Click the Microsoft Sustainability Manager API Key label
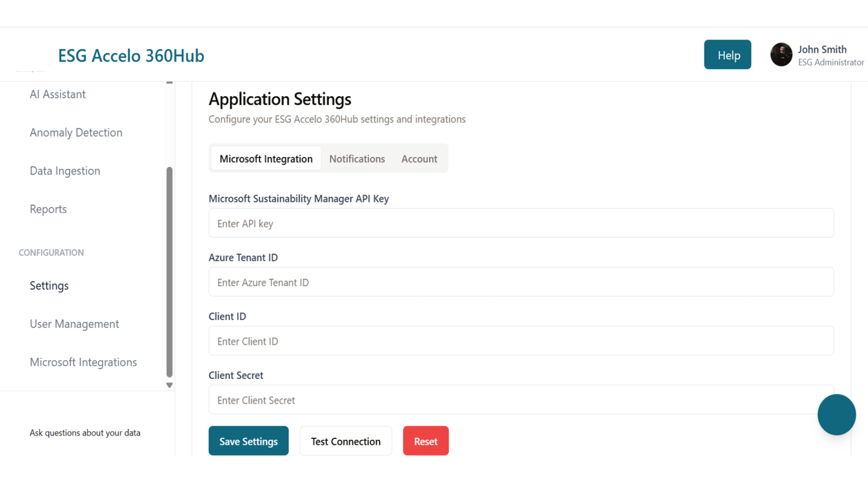Screen dimensions: 868x497 point(299,198)
